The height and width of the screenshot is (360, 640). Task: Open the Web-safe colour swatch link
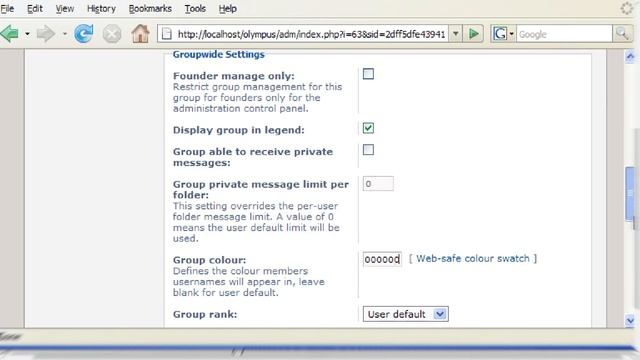(x=473, y=258)
